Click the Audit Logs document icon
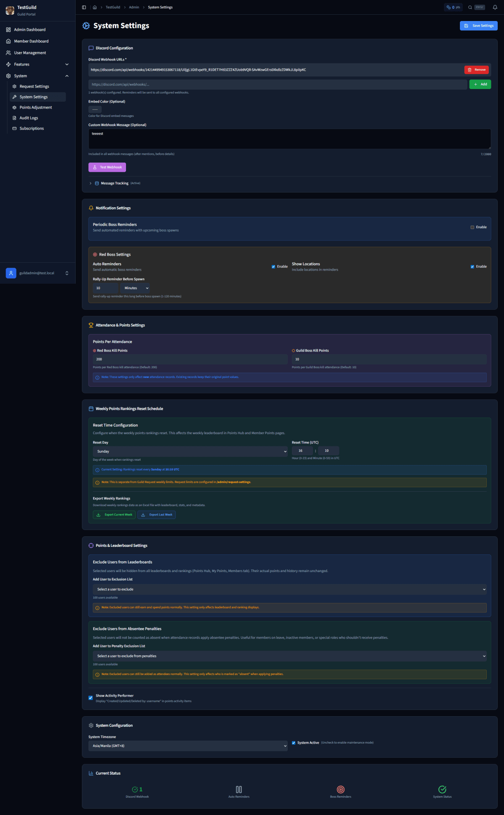504x815 pixels. click(x=15, y=118)
